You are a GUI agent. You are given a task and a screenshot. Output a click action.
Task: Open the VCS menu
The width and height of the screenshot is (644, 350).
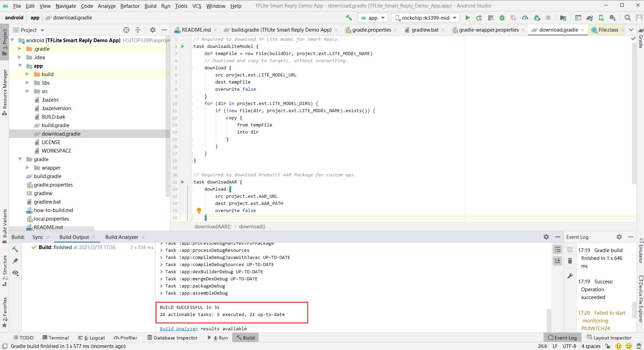tap(197, 6)
